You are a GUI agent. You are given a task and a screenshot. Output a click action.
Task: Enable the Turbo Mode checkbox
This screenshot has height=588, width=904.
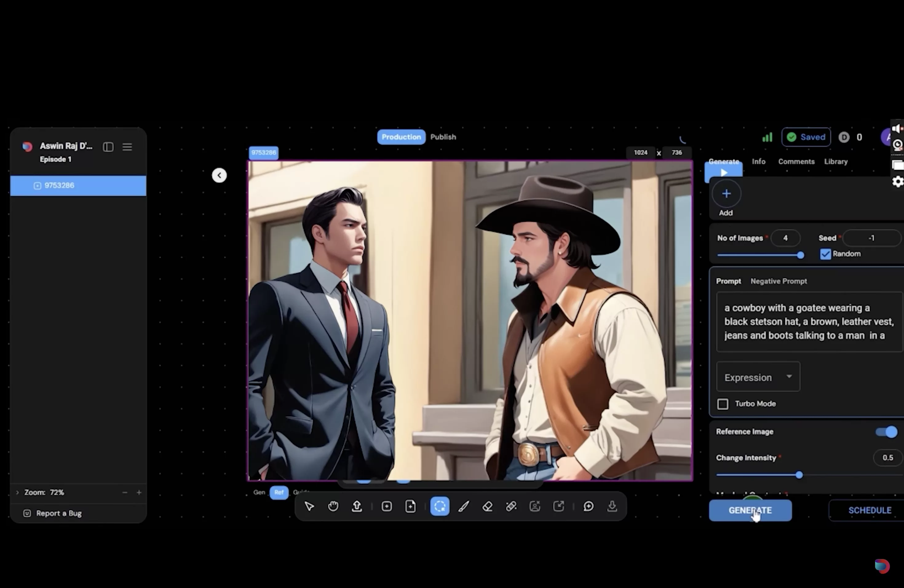click(723, 404)
